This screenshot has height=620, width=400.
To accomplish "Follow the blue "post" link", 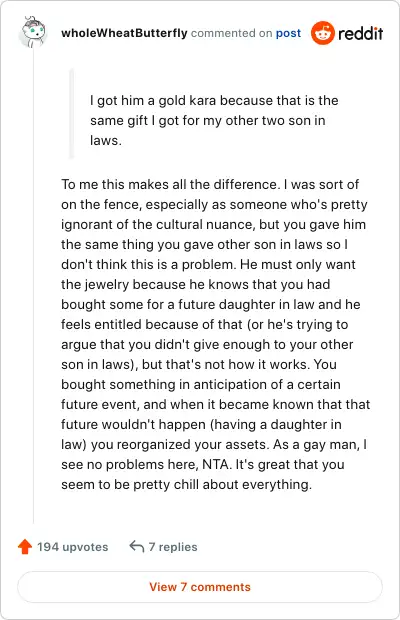I will 288,33.
